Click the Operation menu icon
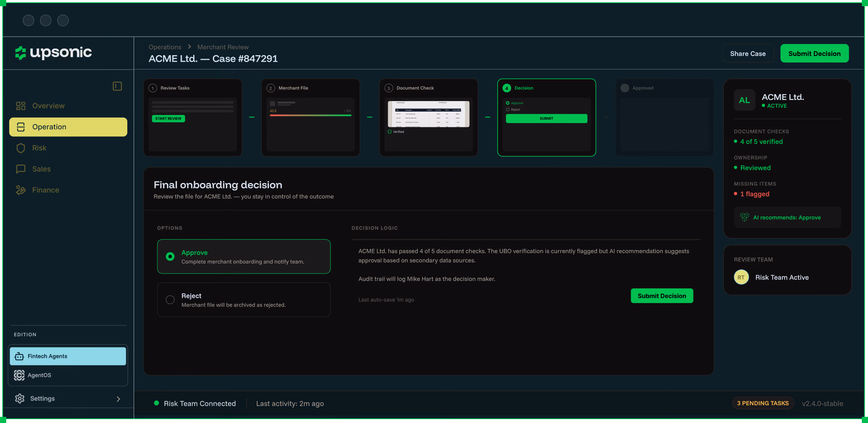 [x=21, y=127]
